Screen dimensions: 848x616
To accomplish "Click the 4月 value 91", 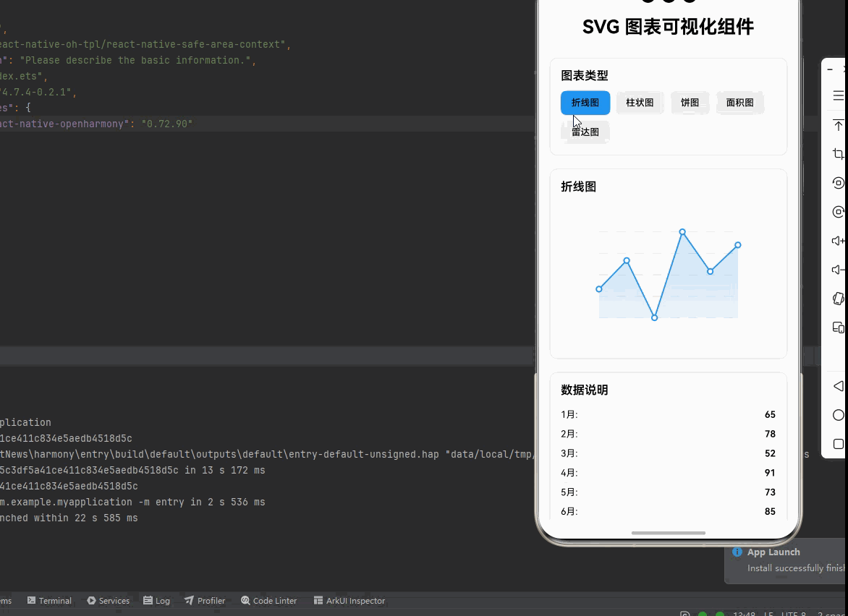I will pyautogui.click(x=770, y=473).
